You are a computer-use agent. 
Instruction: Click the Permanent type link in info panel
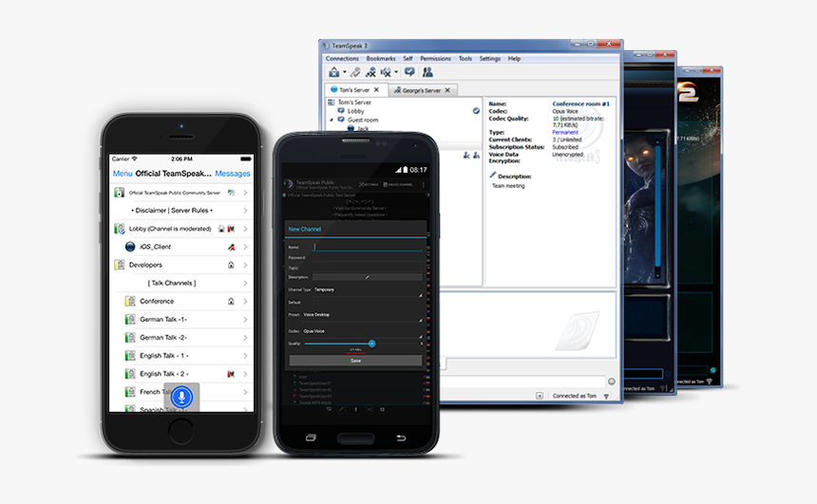click(565, 132)
